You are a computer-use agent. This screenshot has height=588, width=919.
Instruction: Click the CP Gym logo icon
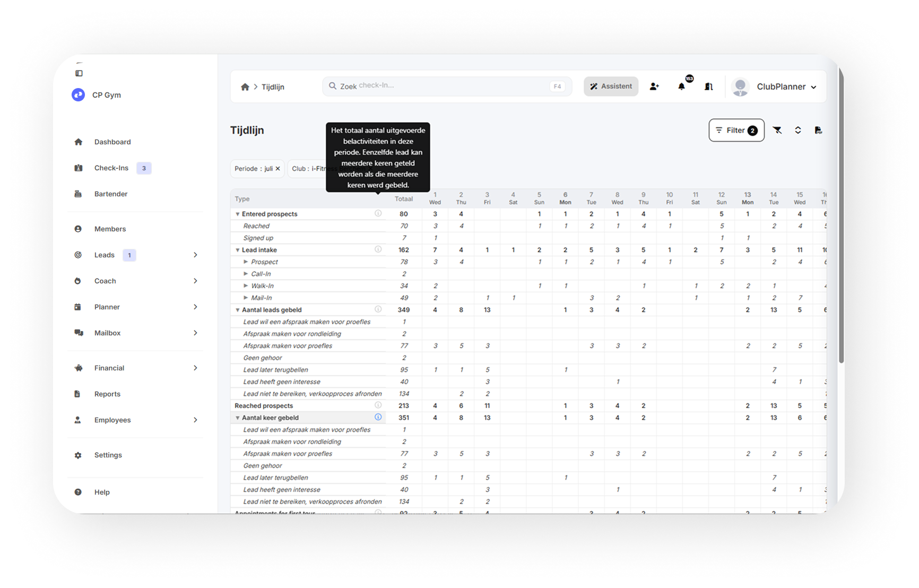point(78,95)
